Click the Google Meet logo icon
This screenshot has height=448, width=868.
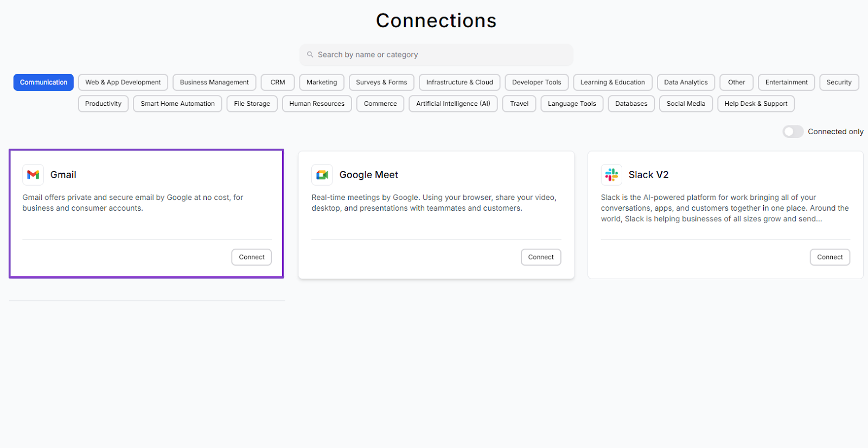pos(322,175)
